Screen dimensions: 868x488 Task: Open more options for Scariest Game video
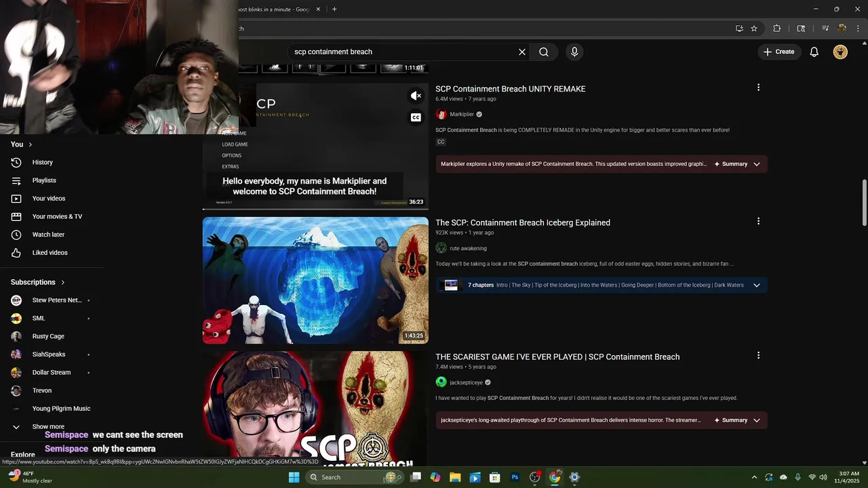[758, 355]
